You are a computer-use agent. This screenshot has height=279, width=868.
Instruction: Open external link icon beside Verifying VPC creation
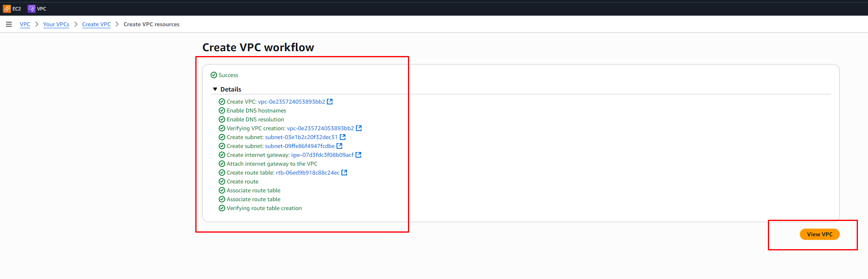click(x=359, y=128)
